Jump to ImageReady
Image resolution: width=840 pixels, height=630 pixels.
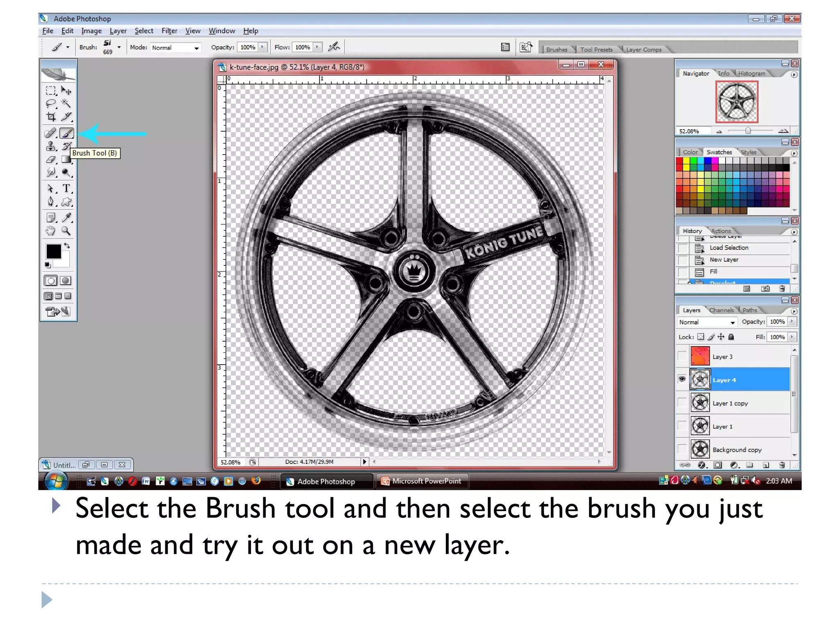[58, 312]
